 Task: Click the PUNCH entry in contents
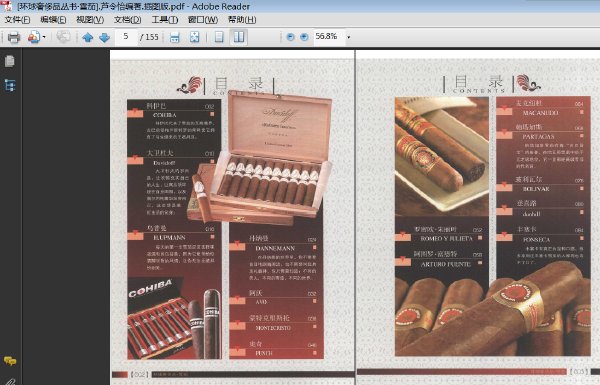coord(264,353)
